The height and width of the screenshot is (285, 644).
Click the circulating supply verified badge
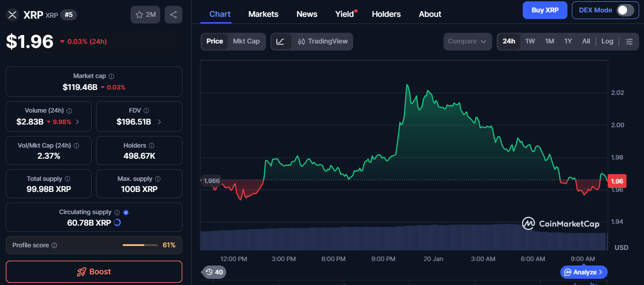[126, 212]
